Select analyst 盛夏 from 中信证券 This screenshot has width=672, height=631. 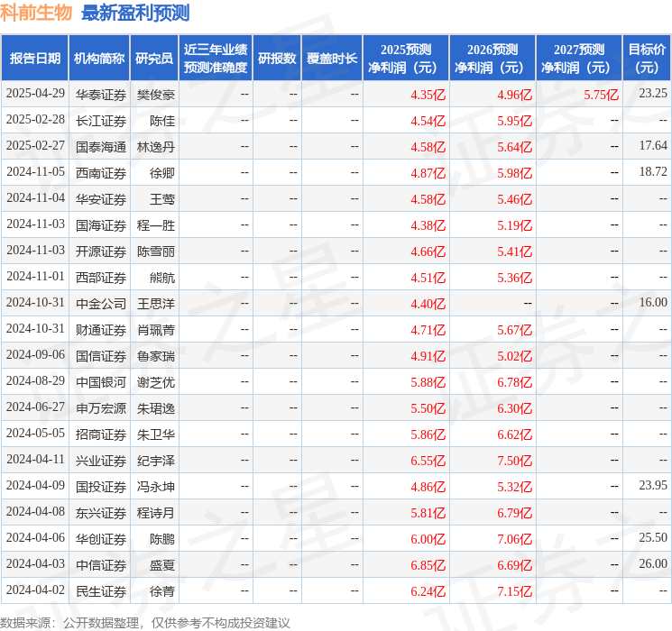point(162,564)
